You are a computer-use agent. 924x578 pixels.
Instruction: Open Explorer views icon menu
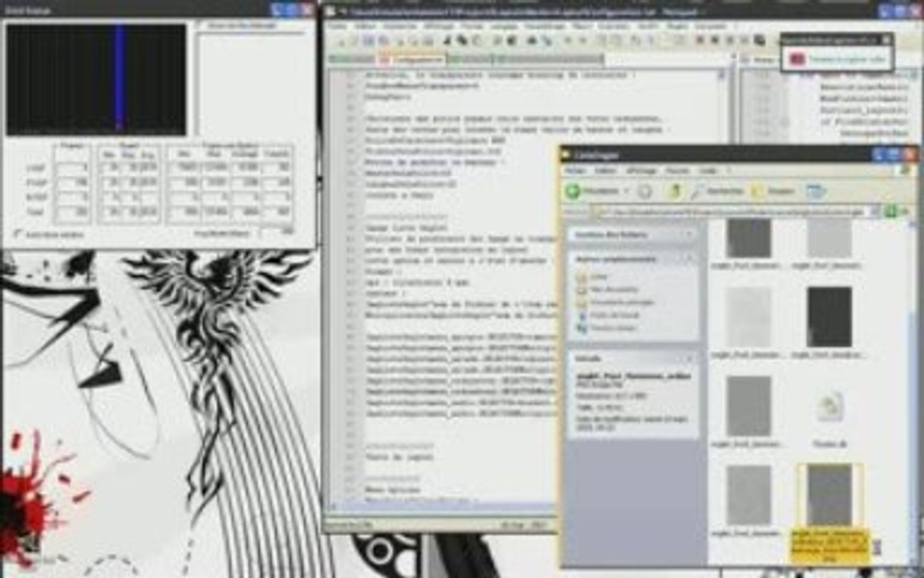[x=816, y=190]
